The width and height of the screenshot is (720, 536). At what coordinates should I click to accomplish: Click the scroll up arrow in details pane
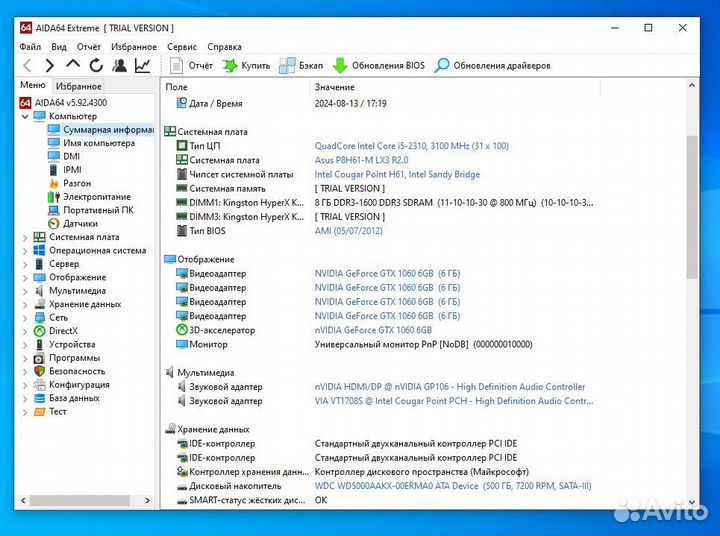[692, 85]
